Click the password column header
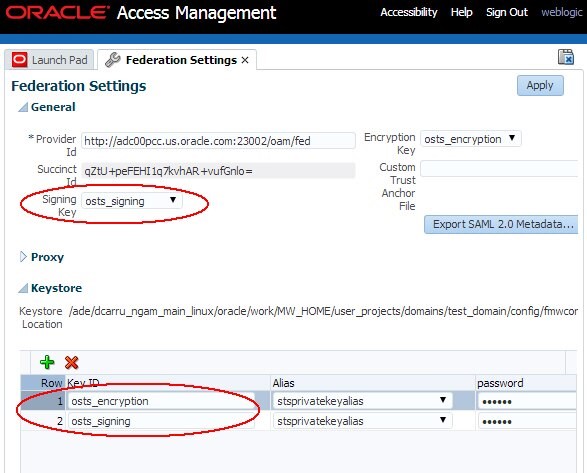 pyautogui.click(x=526, y=383)
